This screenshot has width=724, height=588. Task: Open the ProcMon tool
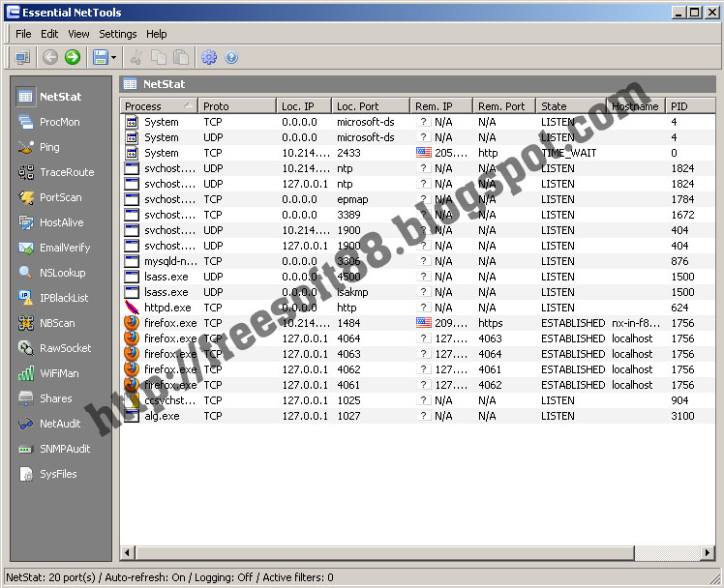tap(49, 122)
